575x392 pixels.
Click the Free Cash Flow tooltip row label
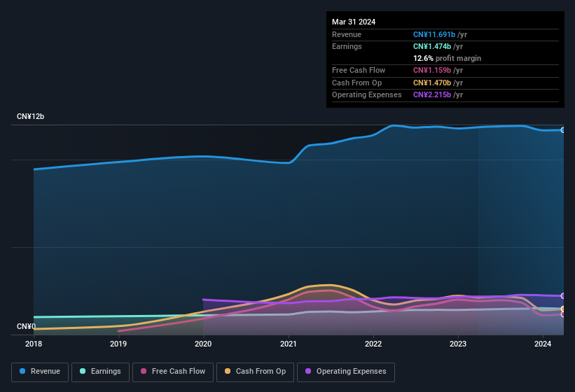(359, 70)
